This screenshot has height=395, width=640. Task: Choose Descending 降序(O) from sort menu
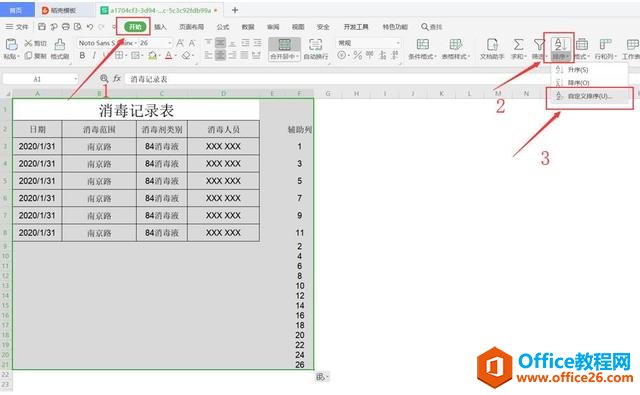coord(589,83)
